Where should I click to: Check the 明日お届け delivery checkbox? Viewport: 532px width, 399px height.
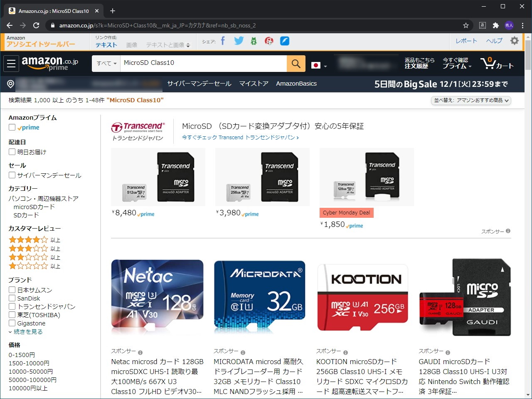click(x=12, y=152)
